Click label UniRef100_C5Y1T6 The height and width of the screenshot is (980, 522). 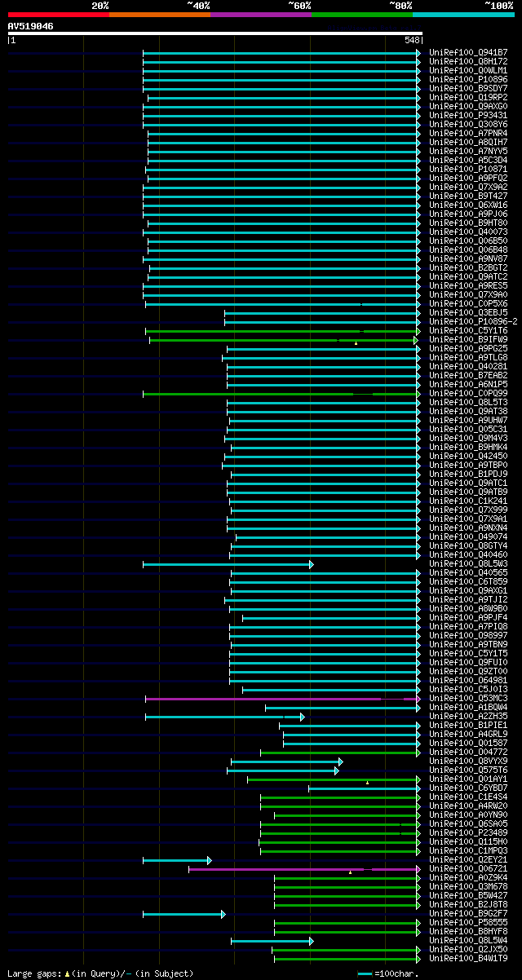coord(468,330)
